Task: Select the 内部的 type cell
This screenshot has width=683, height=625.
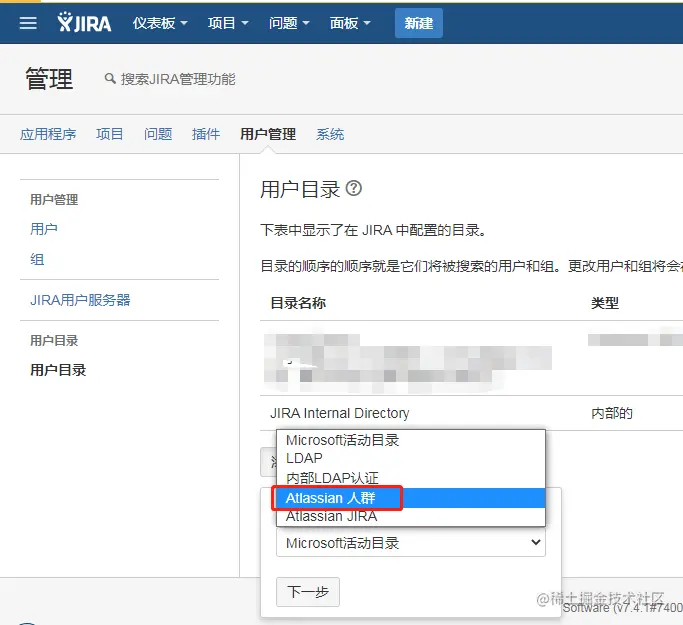Action: point(612,412)
